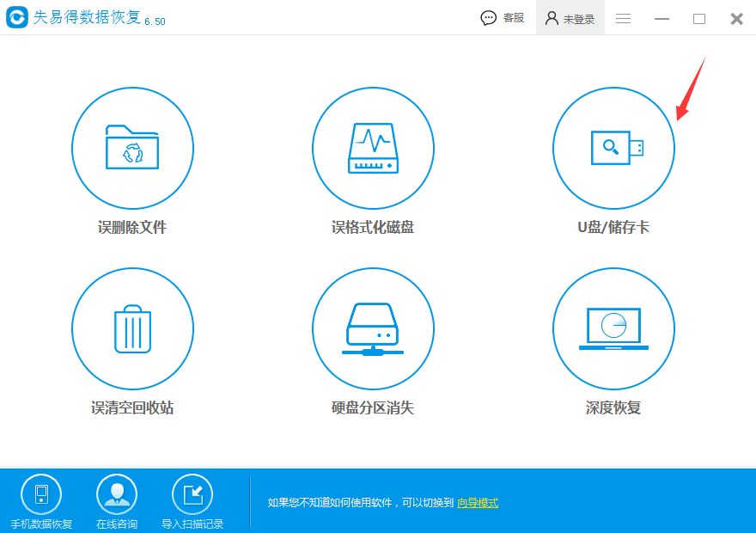Screen dimensions: 756x533
Task: Select the disk waveform recovery icon
Action: (373, 146)
